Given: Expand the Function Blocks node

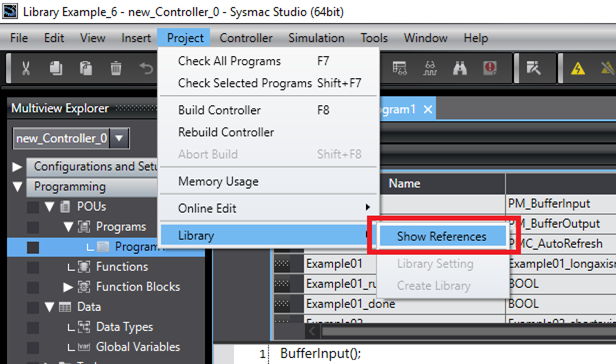Looking at the screenshot, I should (68, 287).
